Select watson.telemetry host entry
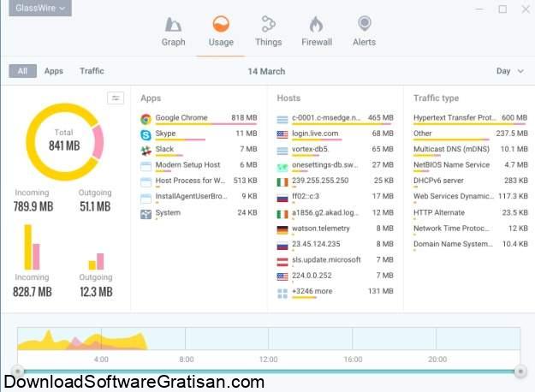This screenshot has height=392, width=535. [335, 229]
